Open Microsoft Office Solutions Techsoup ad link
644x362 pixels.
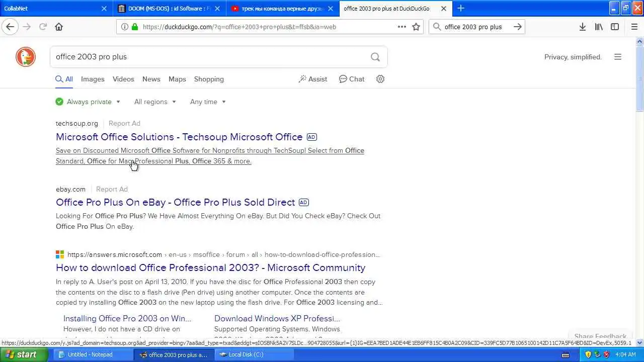(179, 137)
